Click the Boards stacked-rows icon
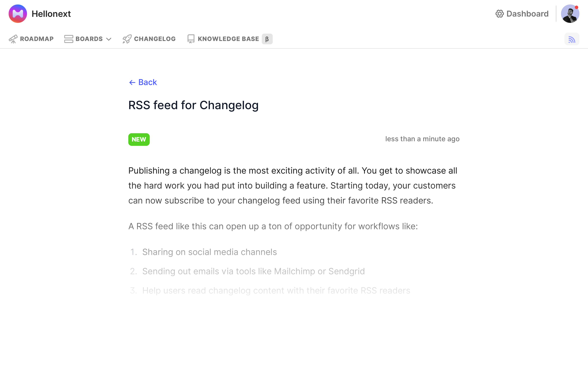Screen dimensions: 588x384 pyautogui.click(x=69, y=39)
